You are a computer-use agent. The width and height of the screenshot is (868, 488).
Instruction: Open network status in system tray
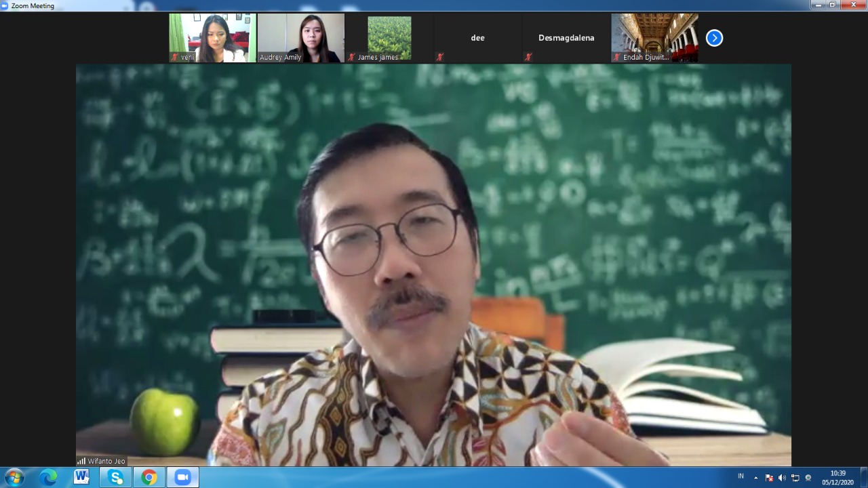coord(795,478)
